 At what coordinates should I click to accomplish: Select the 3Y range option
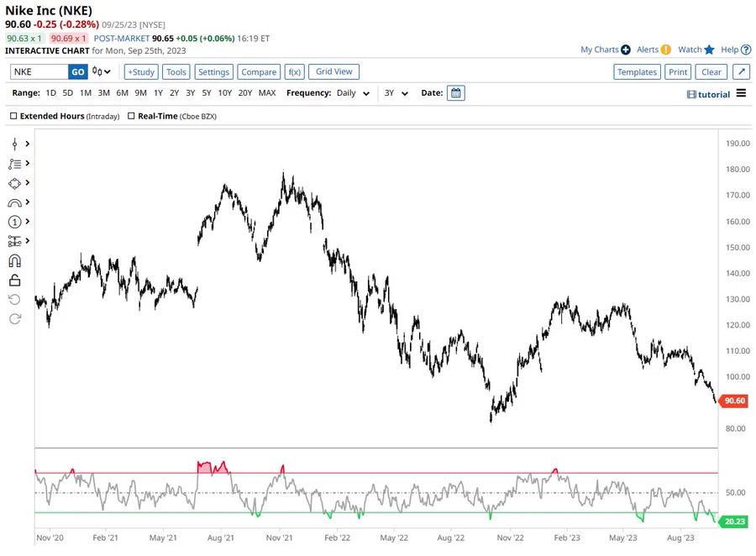tap(191, 93)
